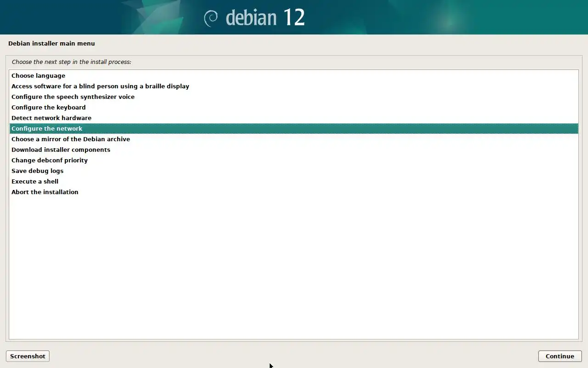Click the Continue button
This screenshot has height=368, width=588.
(560, 356)
